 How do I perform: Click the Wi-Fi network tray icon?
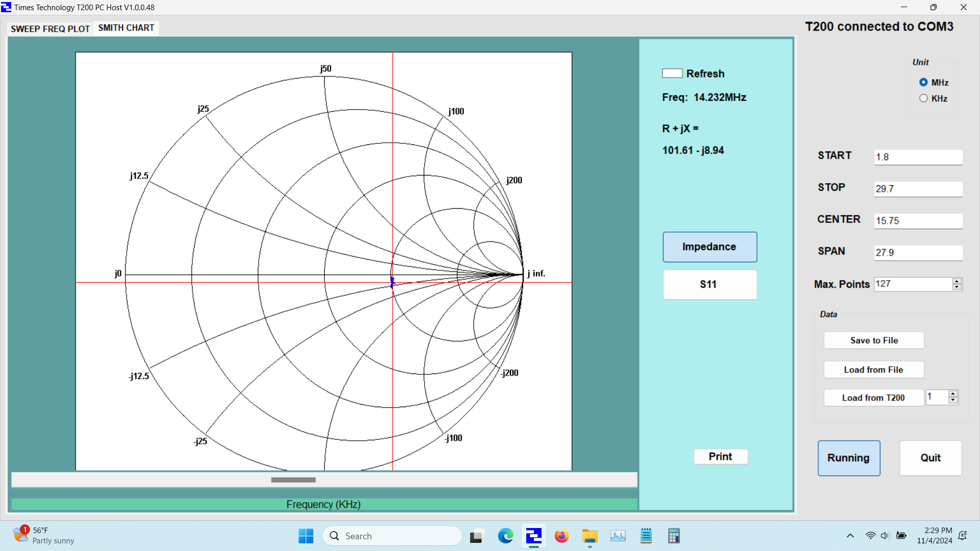click(x=870, y=536)
